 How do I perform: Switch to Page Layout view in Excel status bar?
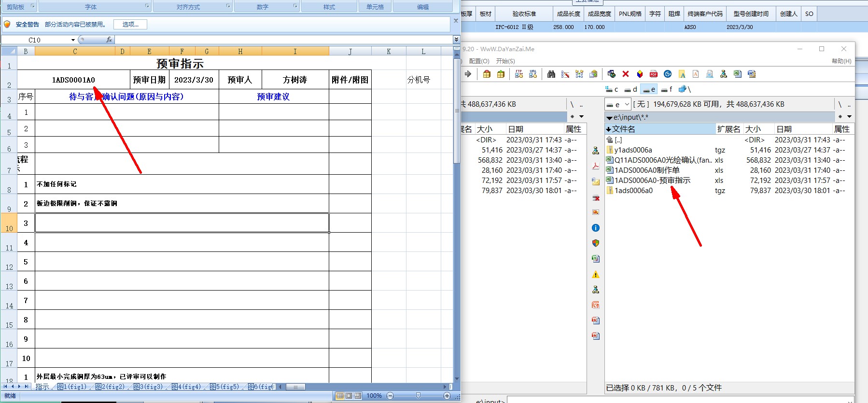point(349,396)
